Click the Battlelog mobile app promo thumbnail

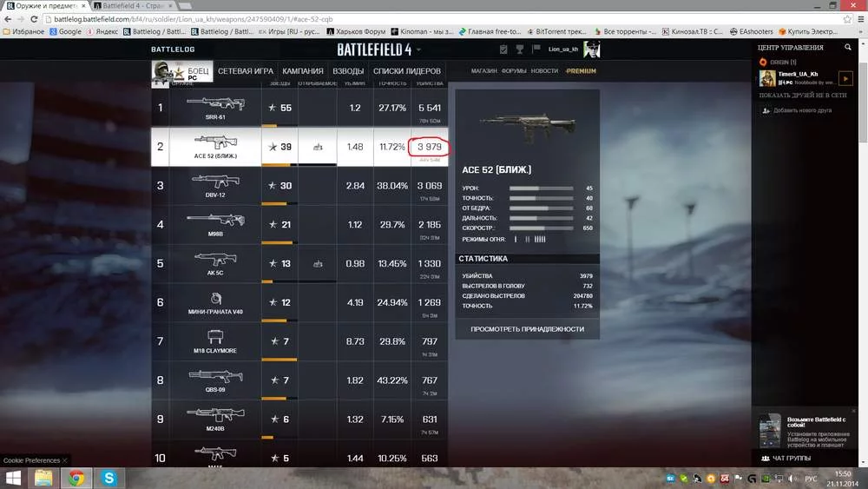(769, 430)
